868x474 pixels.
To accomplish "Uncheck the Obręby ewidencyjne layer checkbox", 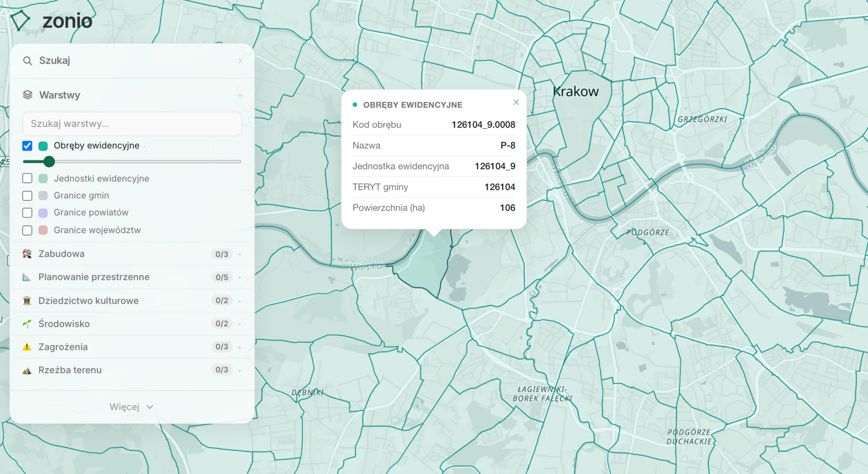I will pyautogui.click(x=27, y=146).
